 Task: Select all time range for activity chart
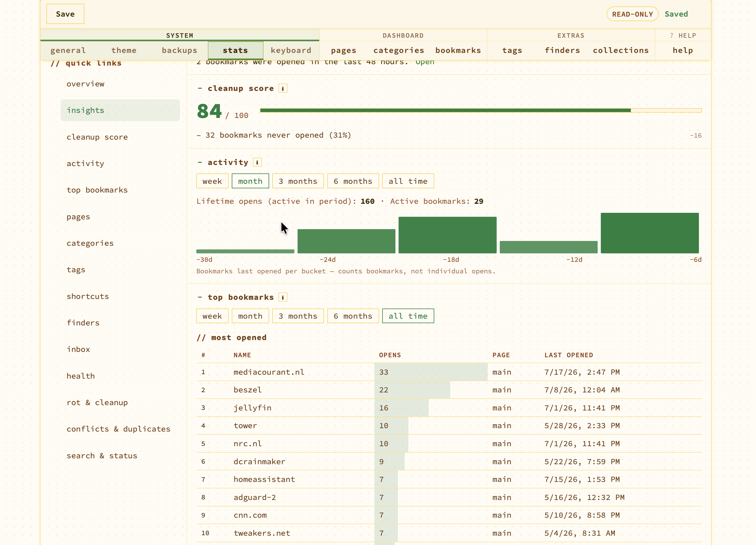[408, 181]
